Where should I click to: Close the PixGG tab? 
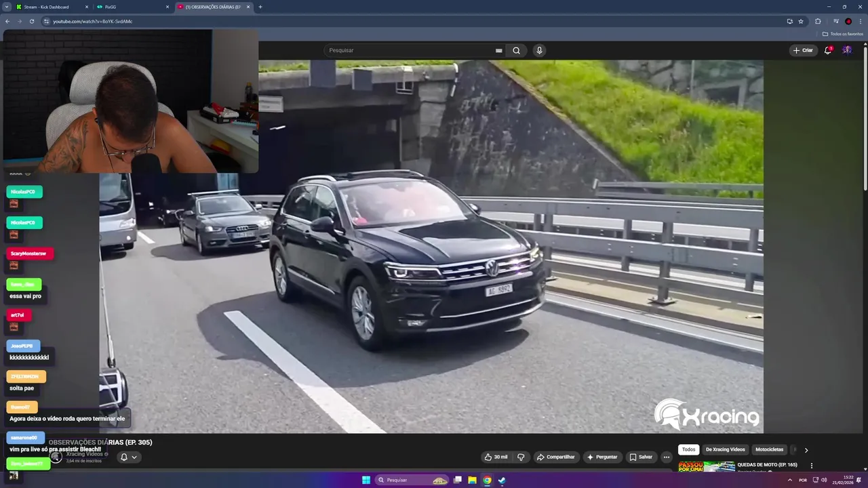(x=167, y=7)
